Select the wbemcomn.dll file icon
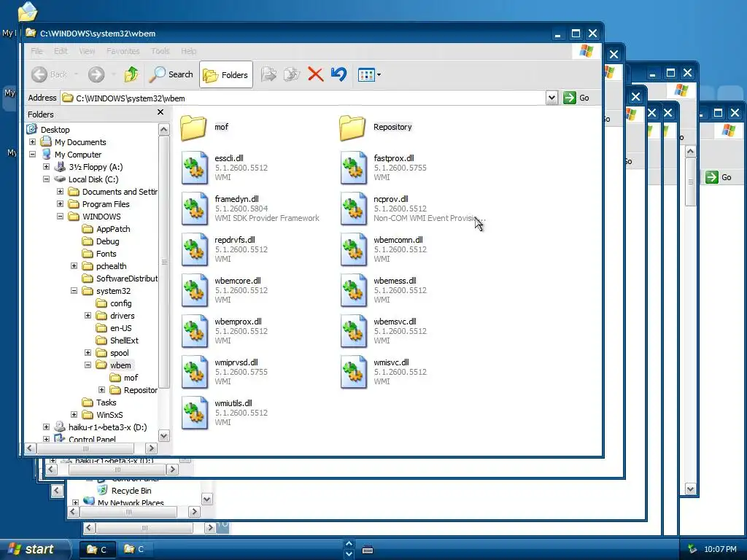The height and width of the screenshot is (560, 747). [354, 249]
